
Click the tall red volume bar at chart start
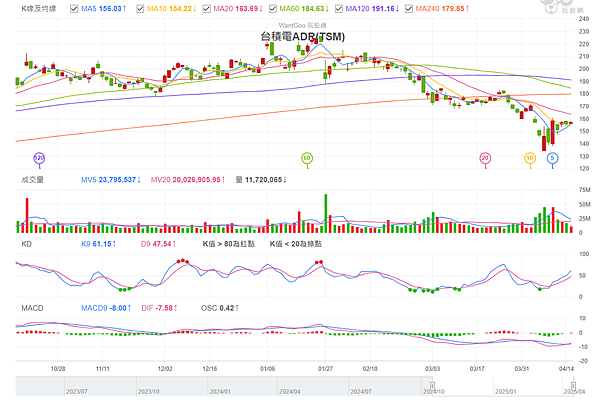tap(27, 216)
